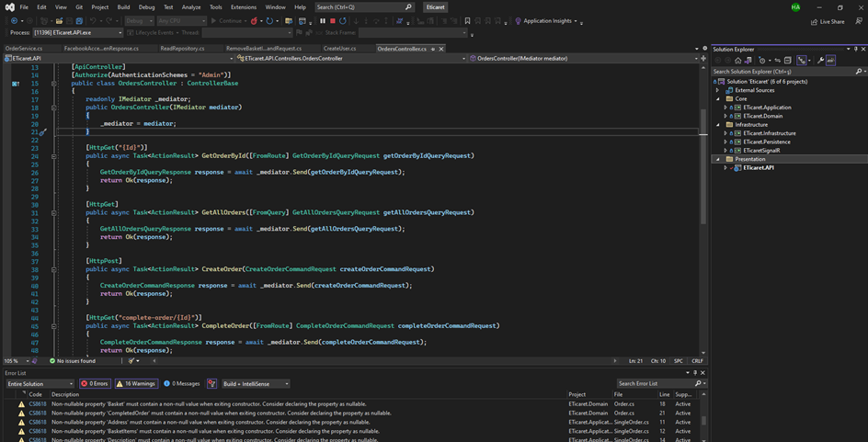Open the Entire Solution scope dropdown

point(40,383)
